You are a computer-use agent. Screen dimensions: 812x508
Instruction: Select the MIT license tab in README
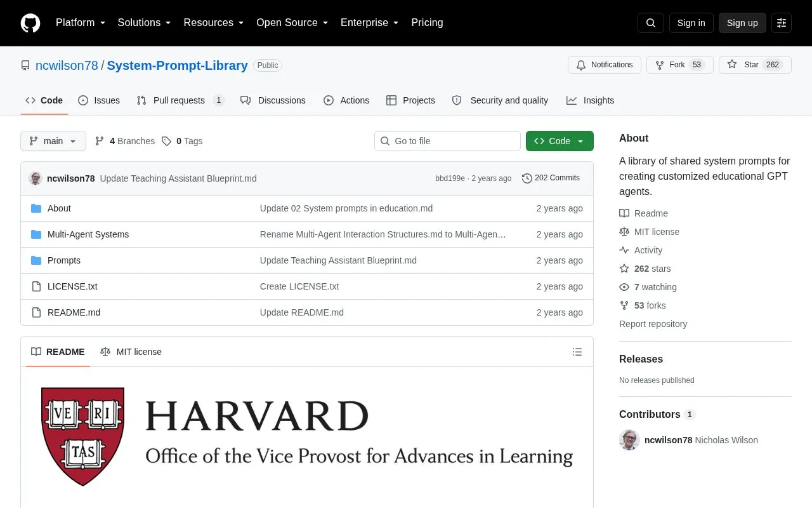click(x=131, y=352)
